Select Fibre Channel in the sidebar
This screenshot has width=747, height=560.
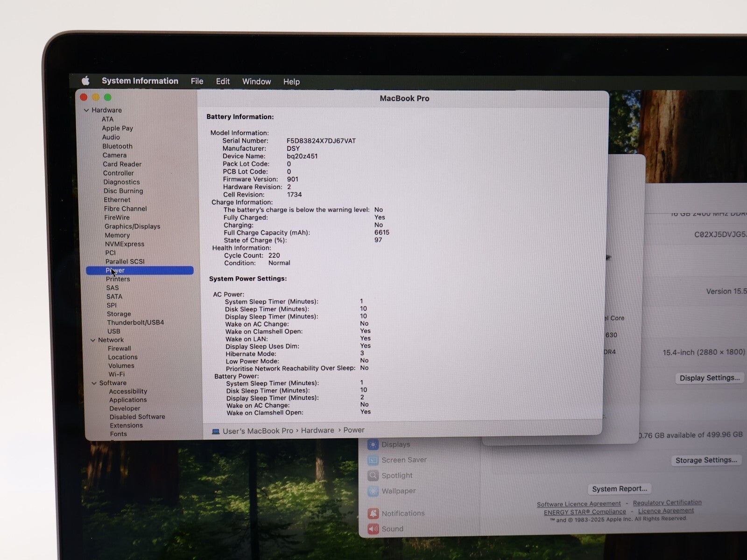(x=125, y=209)
